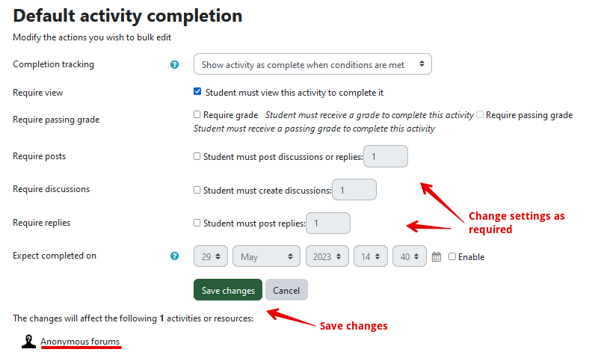Open the year dropdown showing 2023
Screen dimensions: 595x364
click(327, 256)
